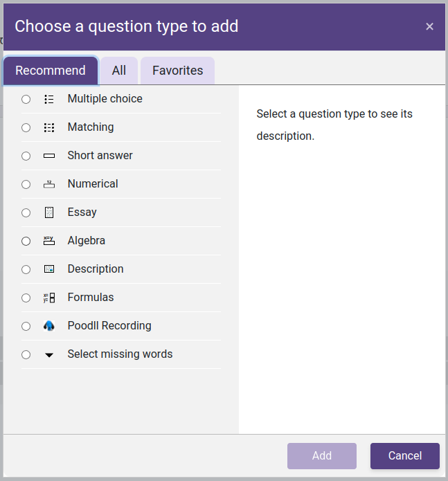Click the Matching question grid icon

[x=49, y=127]
